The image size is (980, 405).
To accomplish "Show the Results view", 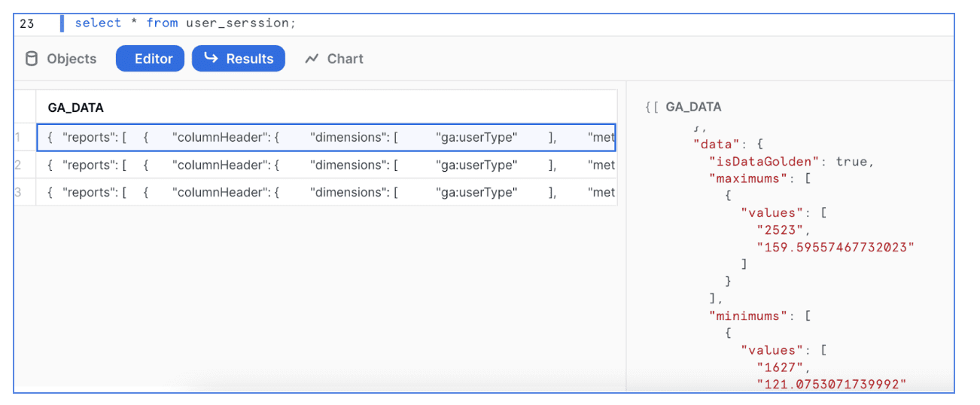I will [239, 59].
